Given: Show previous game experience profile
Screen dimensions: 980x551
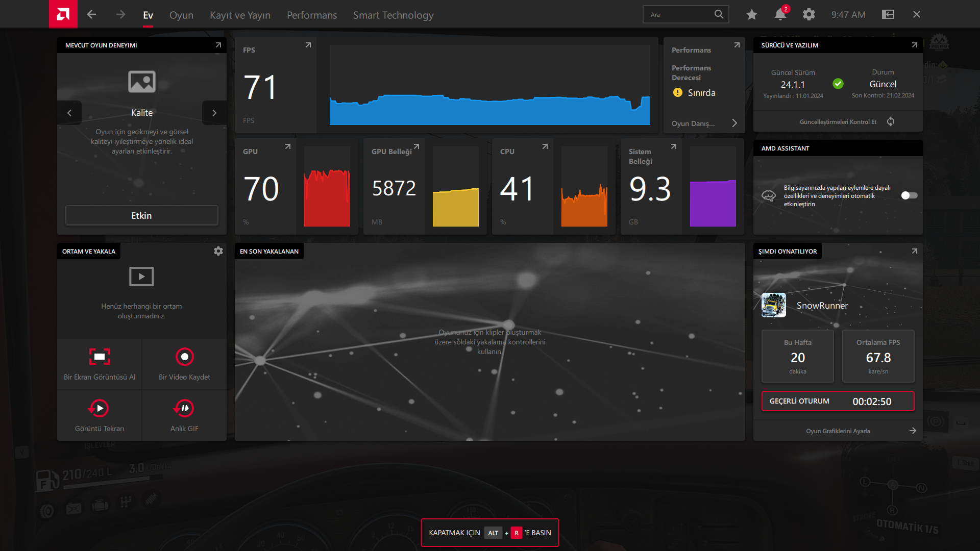Looking at the screenshot, I should click(x=69, y=113).
